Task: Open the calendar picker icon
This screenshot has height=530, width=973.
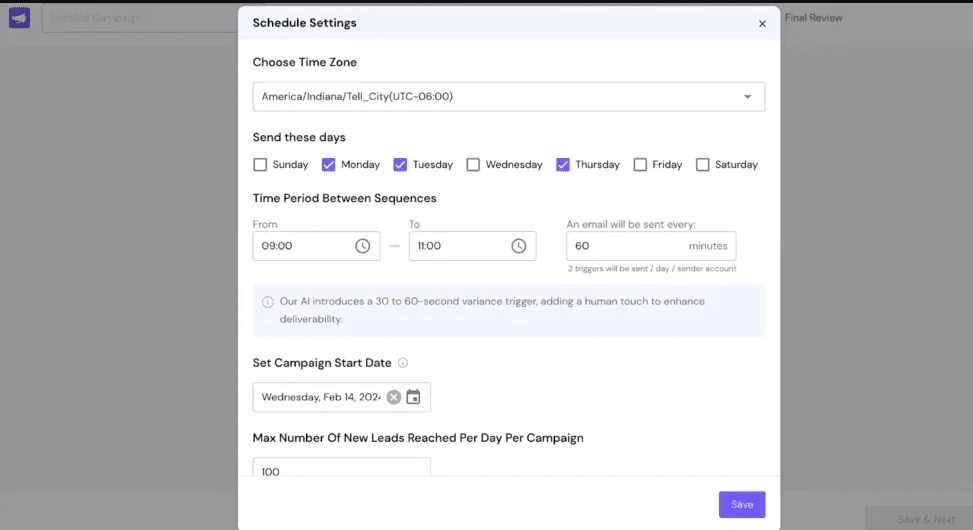Action: [x=413, y=397]
